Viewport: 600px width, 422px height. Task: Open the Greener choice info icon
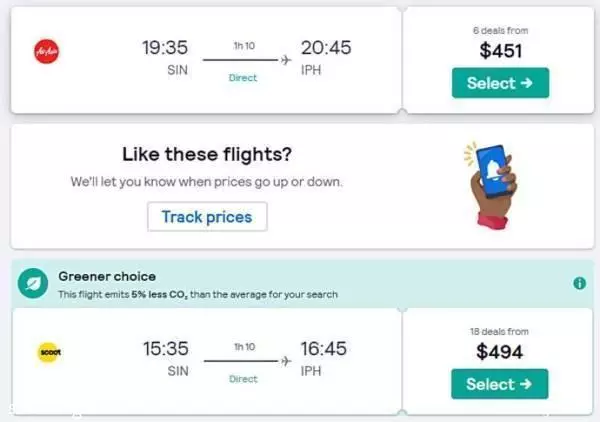pos(579,283)
